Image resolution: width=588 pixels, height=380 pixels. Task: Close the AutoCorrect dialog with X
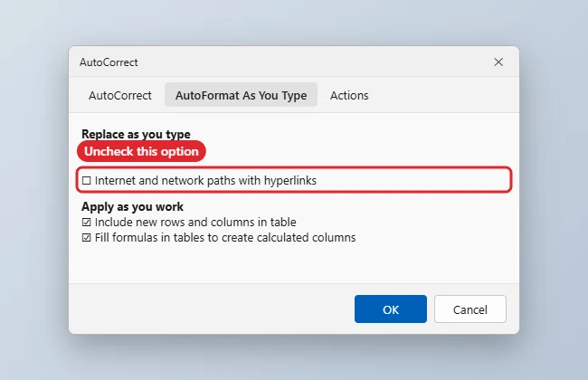tap(498, 62)
